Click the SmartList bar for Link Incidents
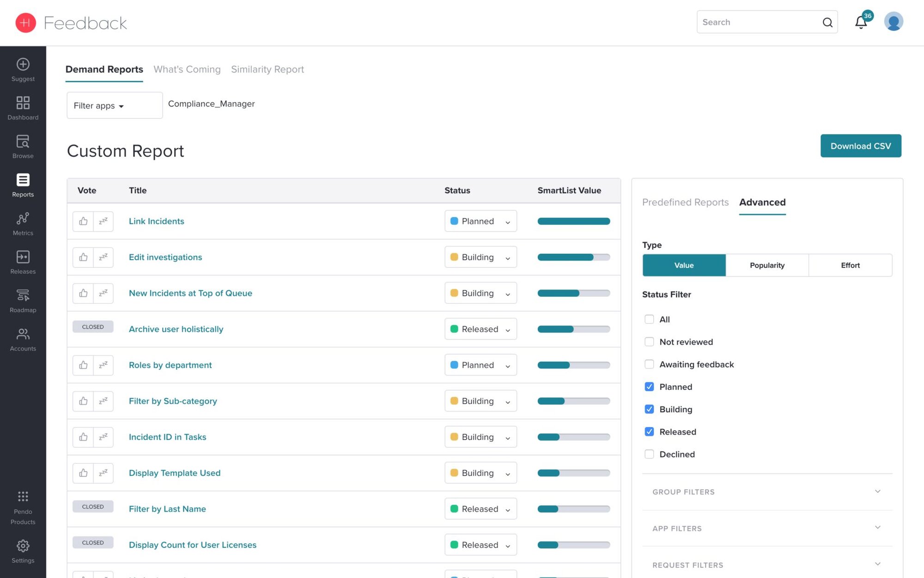Viewport: 924px width, 578px height. [x=573, y=221]
